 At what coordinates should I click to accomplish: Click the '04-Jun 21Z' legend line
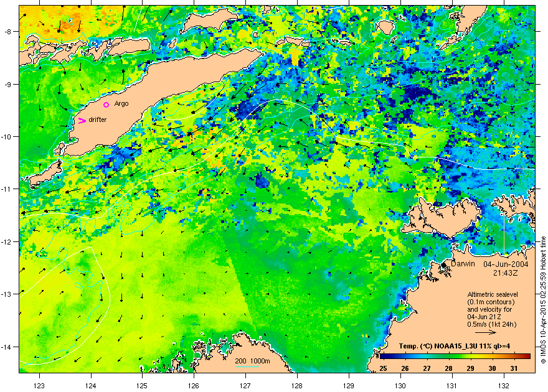click(x=485, y=317)
